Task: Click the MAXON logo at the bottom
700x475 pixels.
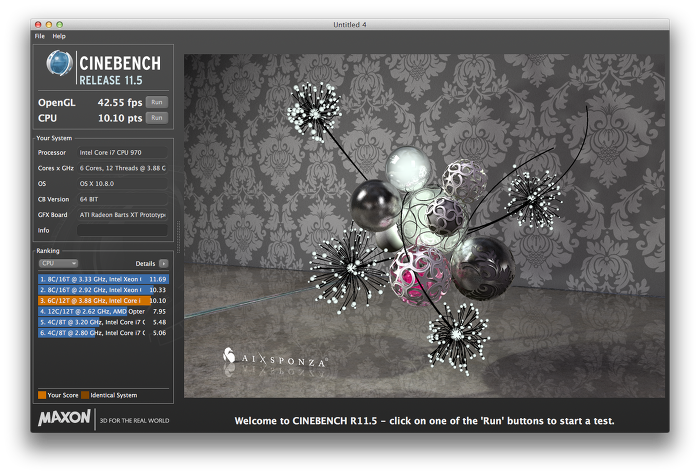Action: 64,418
